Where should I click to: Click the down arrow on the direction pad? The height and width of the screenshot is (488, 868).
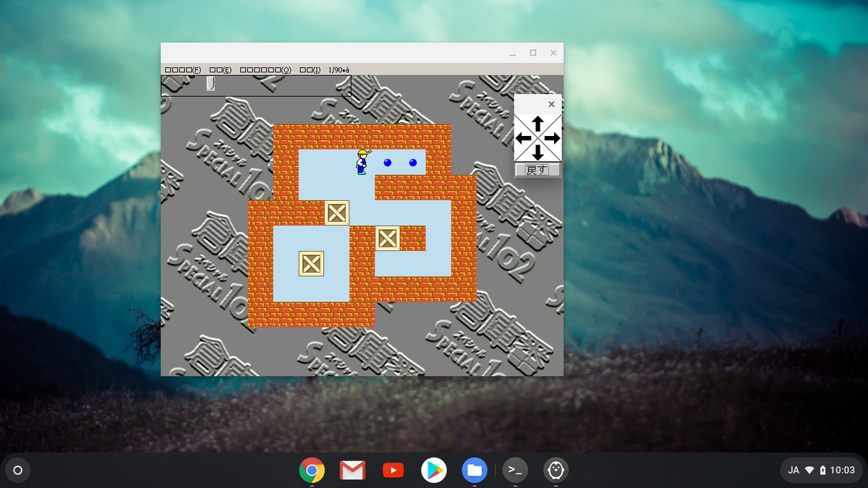click(x=537, y=153)
